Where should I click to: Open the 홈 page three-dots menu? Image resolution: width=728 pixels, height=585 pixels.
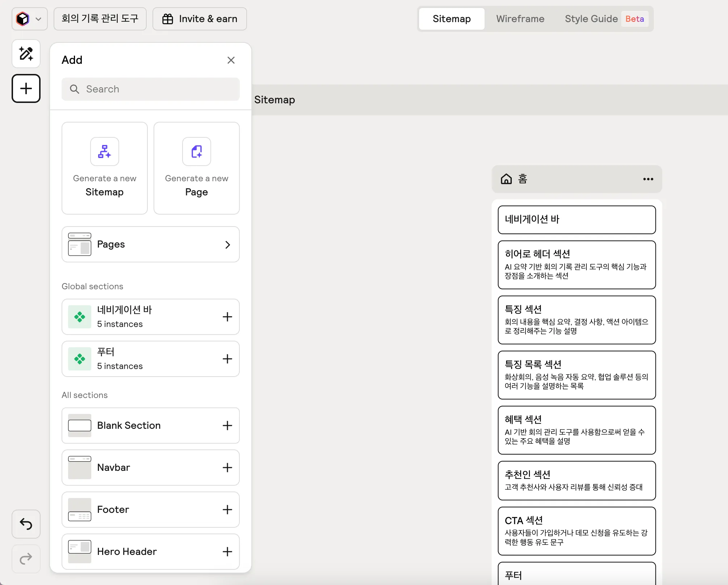point(648,179)
